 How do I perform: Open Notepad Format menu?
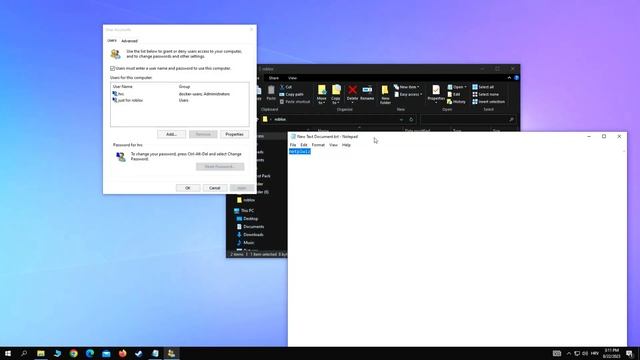[x=318, y=145]
